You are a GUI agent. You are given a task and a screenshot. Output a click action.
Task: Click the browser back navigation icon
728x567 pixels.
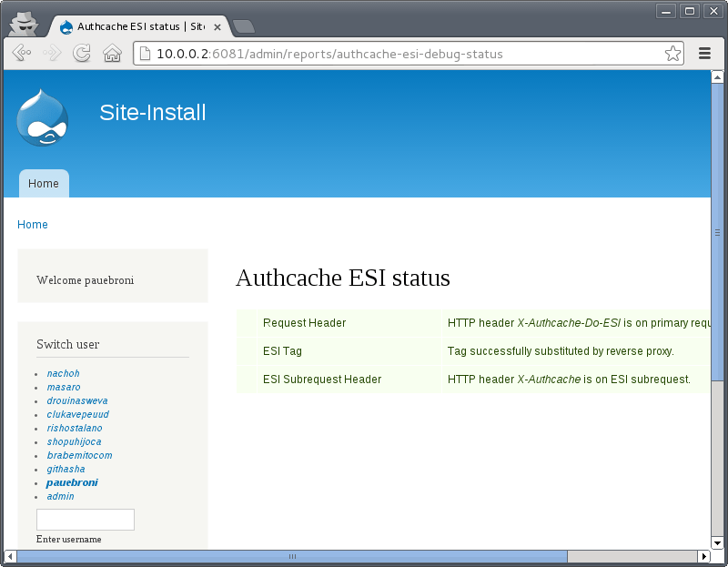(x=20, y=53)
